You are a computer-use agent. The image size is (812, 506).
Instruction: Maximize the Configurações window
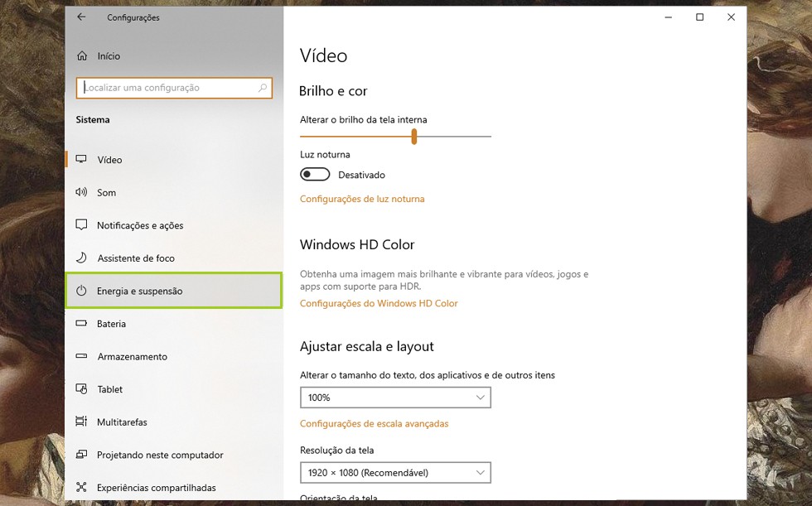pos(699,17)
